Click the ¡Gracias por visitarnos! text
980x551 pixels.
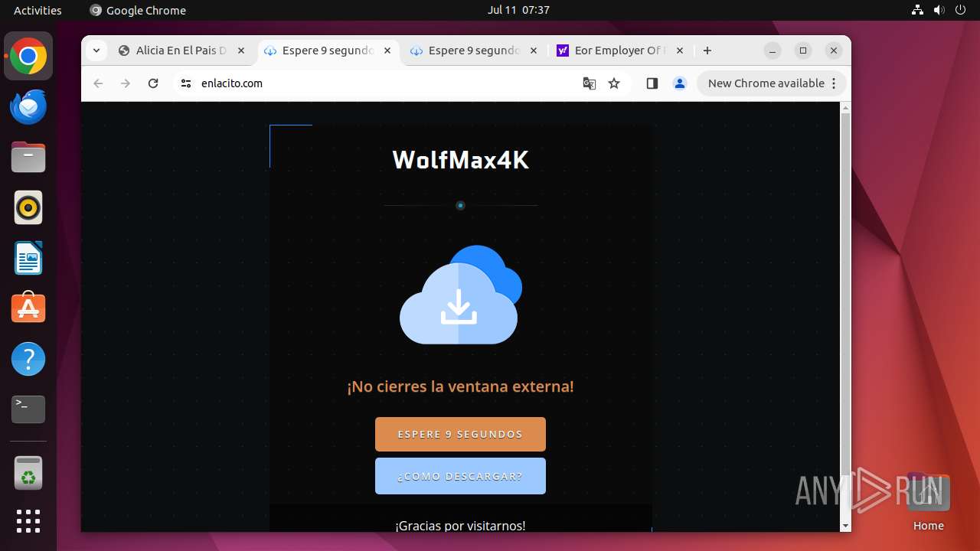click(460, 526)
